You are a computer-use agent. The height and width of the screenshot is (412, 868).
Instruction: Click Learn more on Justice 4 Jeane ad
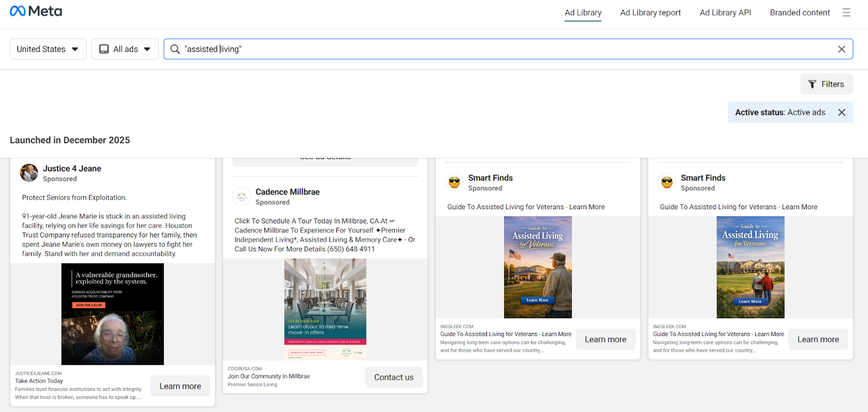point(180,386)
